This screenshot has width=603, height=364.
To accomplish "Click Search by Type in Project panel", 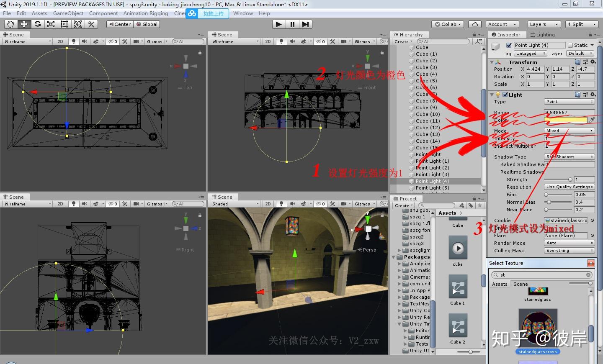I will [x=461, y=205].
